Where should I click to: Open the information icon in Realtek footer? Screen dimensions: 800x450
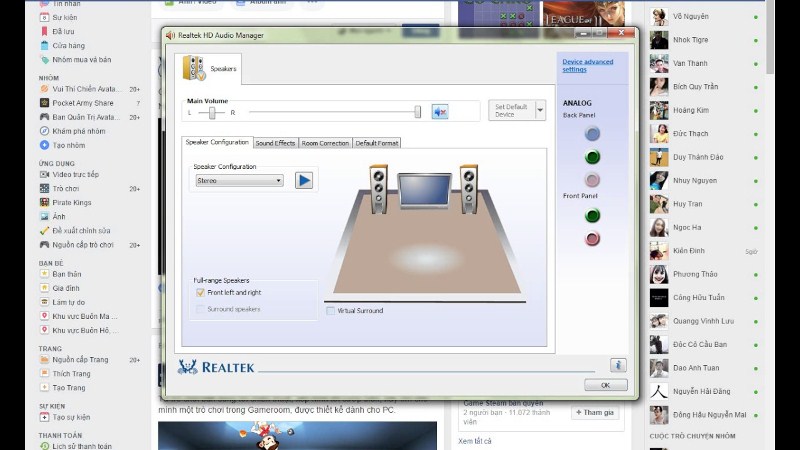point(618,365)
